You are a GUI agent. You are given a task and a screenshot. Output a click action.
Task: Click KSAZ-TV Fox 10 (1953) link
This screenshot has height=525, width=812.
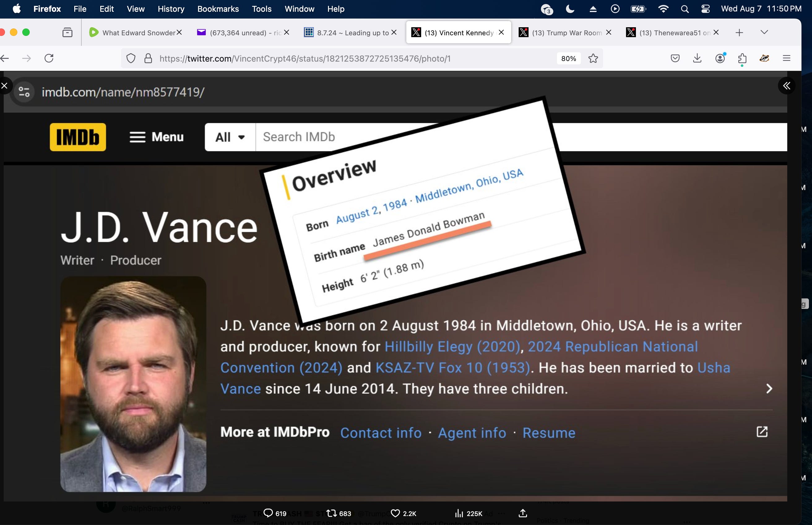[452, 368]
